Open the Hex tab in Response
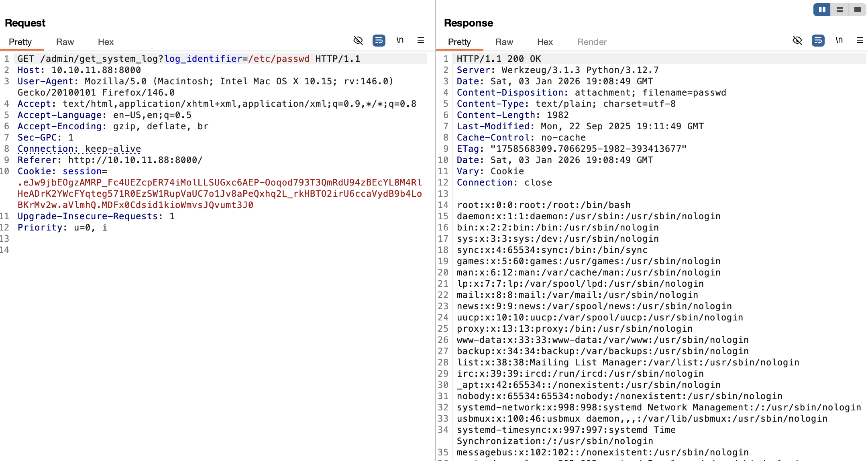Image resolution: width=868 pixels, height=461 pixels. (x=545, y=42)
